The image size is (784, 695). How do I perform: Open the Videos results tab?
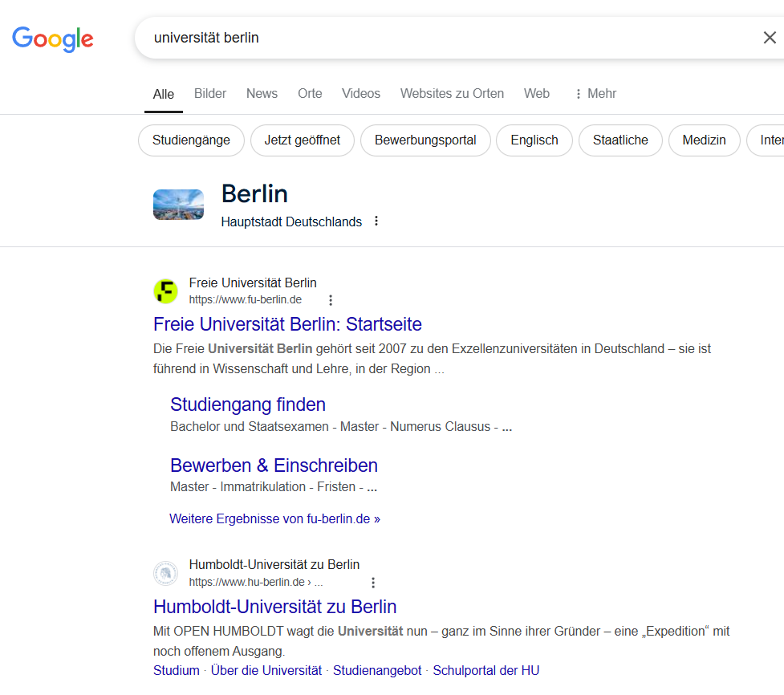(x=361, y=94)
